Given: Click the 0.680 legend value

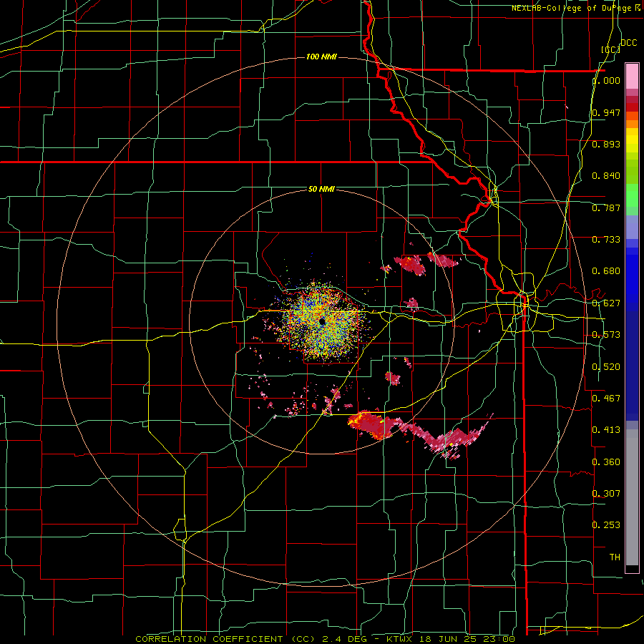Looking at the screenshot, I should click(x=606, y=271).
